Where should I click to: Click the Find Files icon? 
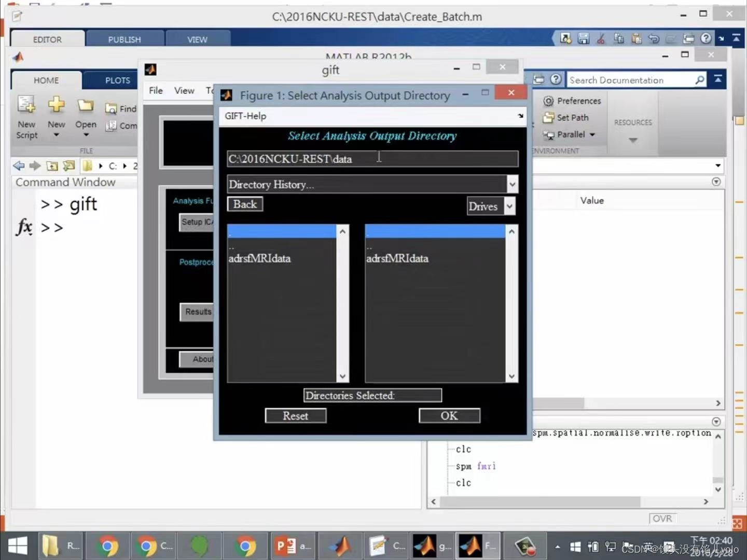pos(110,109)
